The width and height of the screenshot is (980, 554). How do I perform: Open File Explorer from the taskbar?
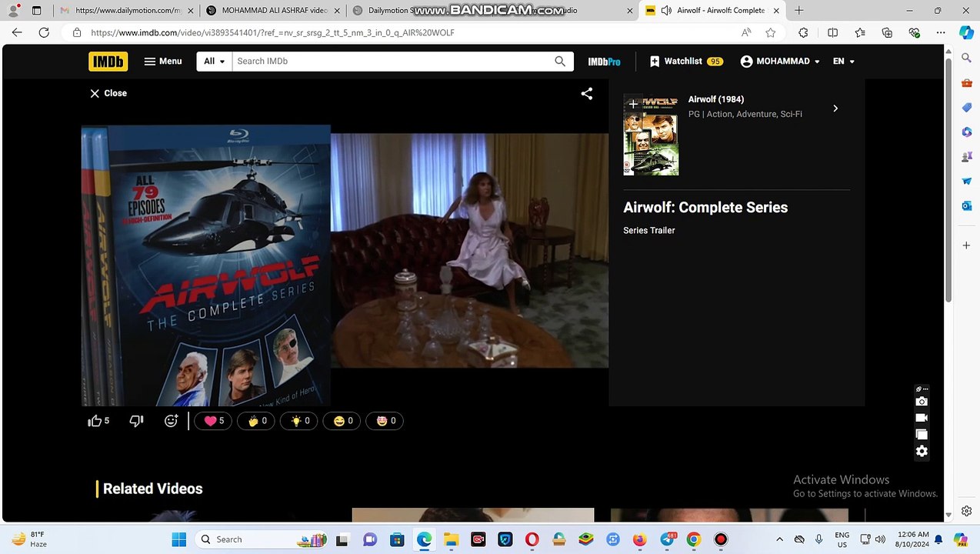click(x=451, y=539)
